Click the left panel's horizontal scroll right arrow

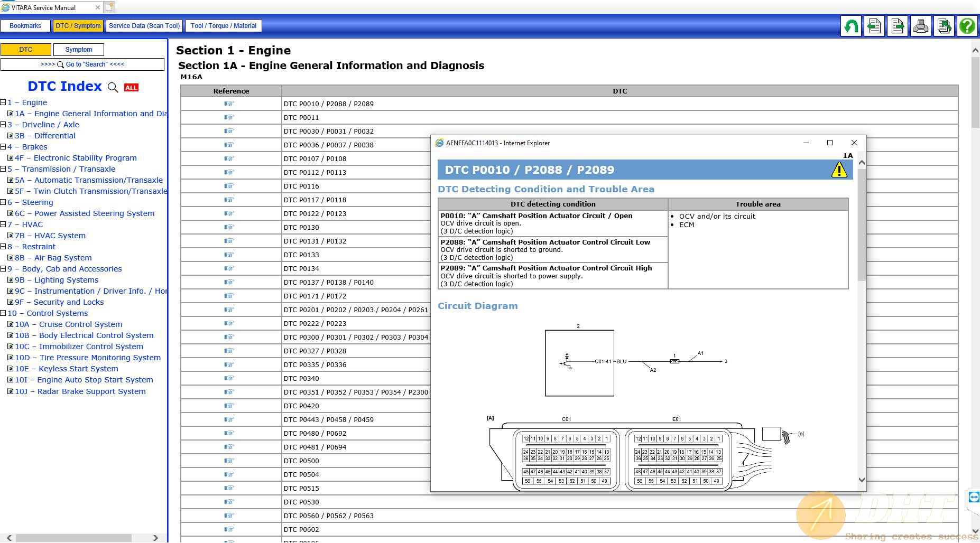pyautogui.click(x=155, y=538)
